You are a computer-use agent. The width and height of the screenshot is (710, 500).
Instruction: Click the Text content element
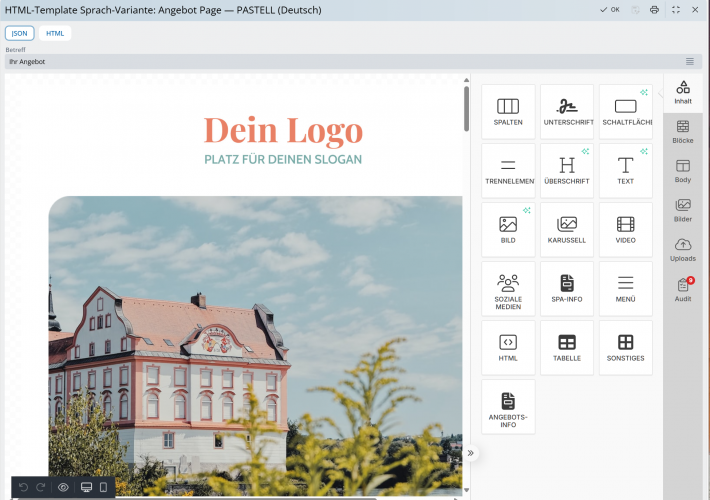point(625,171)
